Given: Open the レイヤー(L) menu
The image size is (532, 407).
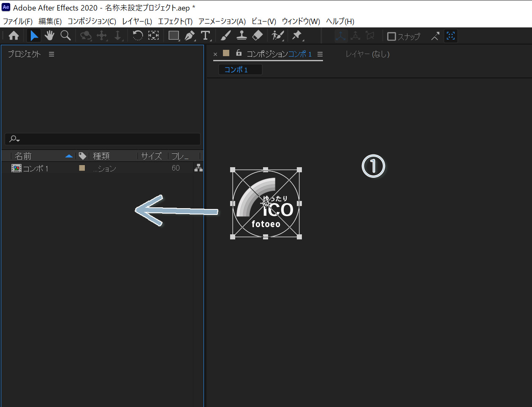Looking at the screenshot, I should 137,21.
